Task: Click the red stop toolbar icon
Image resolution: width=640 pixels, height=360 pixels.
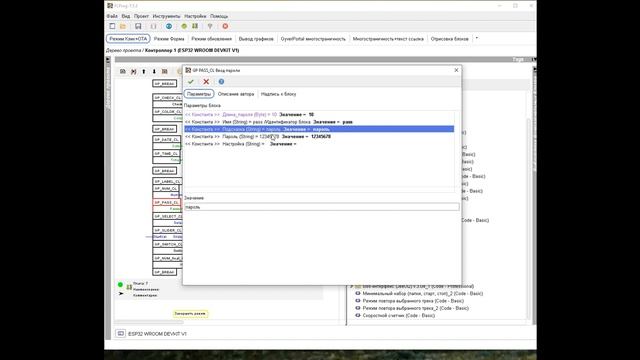Action: 225,26
